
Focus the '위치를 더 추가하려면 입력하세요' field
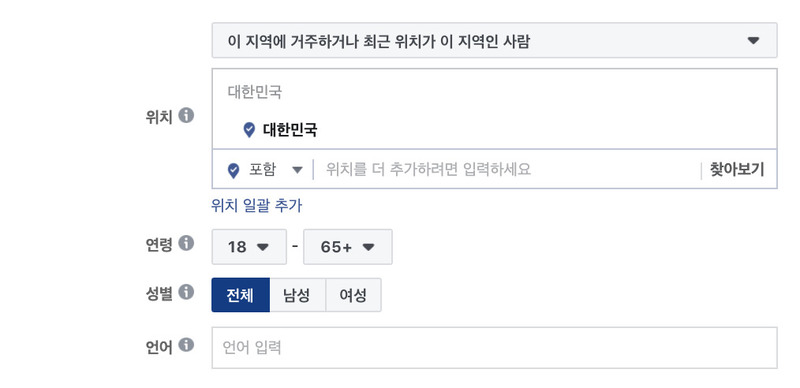pos(505,169)
